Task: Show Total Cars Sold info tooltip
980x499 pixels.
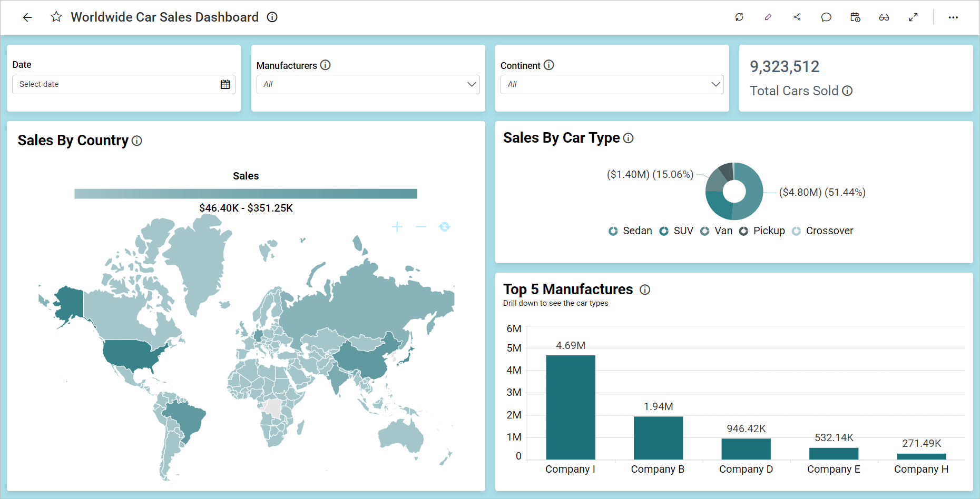Action: (x=847, y=91)
